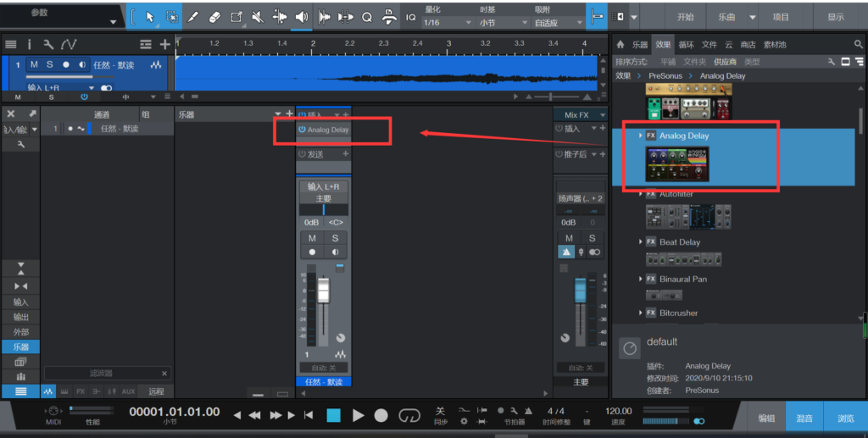The width and height of the screenshot is (868, 438).
Task: Click the track 1 volume slider
Action: click(70, 77)
